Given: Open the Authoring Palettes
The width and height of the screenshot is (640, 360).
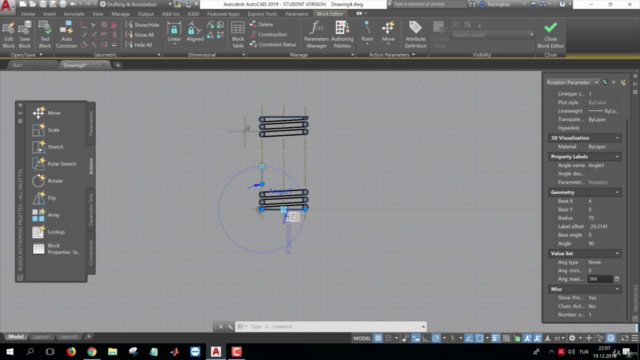Looking at the screenshot, I should tap(342, 35).
